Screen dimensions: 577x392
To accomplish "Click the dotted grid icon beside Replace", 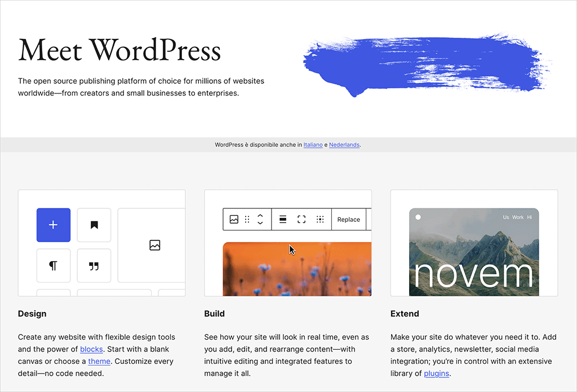I will click(x=320, y=220).
